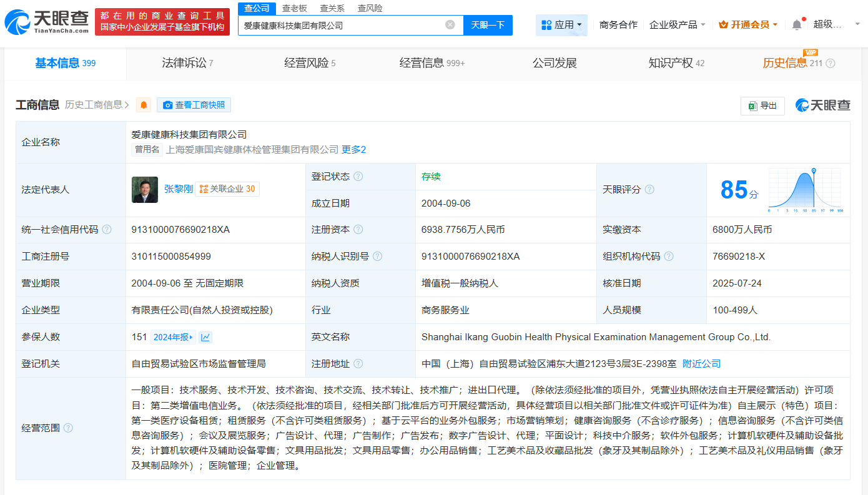
Task: Select the English name Shanghai Ikang Guobin text
Action: click(596, 337)
